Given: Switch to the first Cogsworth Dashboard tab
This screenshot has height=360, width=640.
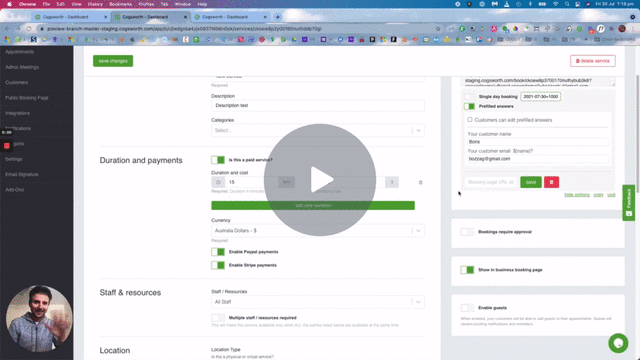Looking at the screenshot, I should pos(70,17).
